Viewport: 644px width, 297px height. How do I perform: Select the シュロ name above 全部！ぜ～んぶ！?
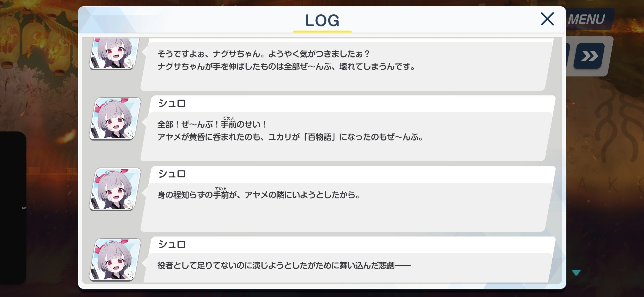[x=172, y=103]
